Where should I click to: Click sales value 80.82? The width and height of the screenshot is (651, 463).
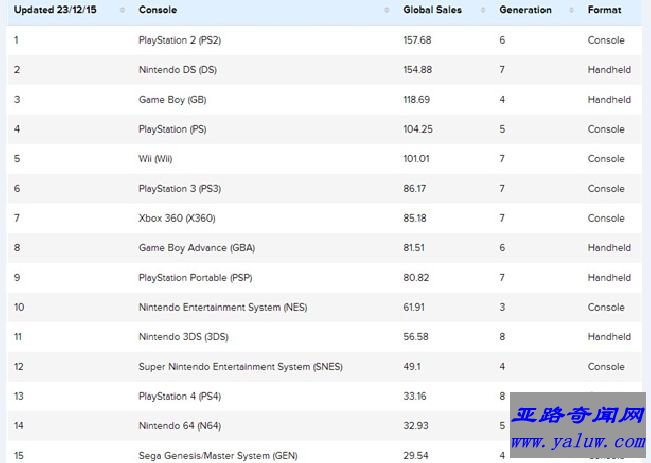[416, 277]
